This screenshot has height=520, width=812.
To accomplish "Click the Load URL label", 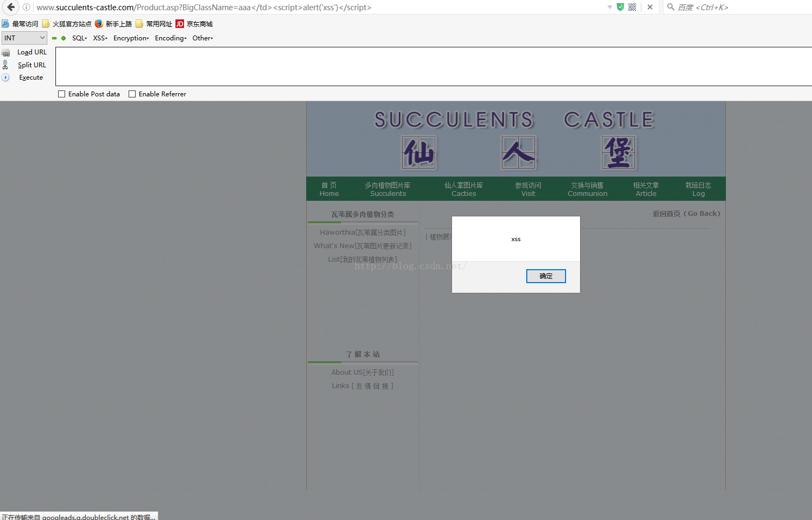I will (x=32, y=52).
